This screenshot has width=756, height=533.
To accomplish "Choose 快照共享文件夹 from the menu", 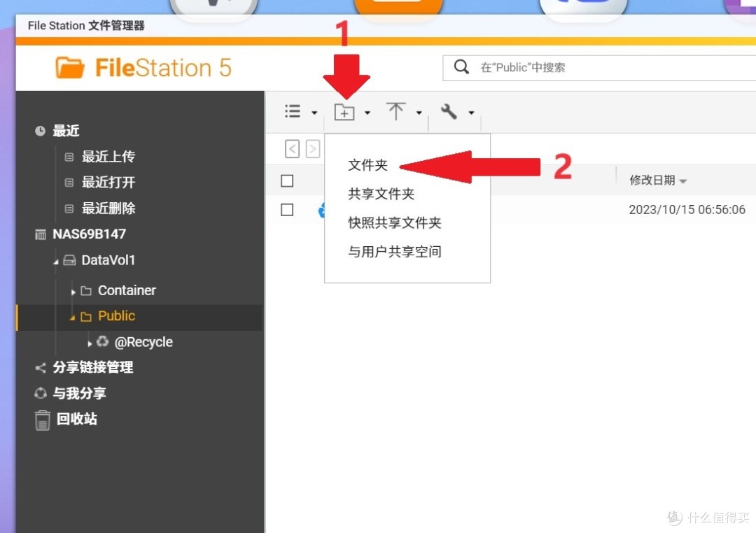I will tap(395, 222).
